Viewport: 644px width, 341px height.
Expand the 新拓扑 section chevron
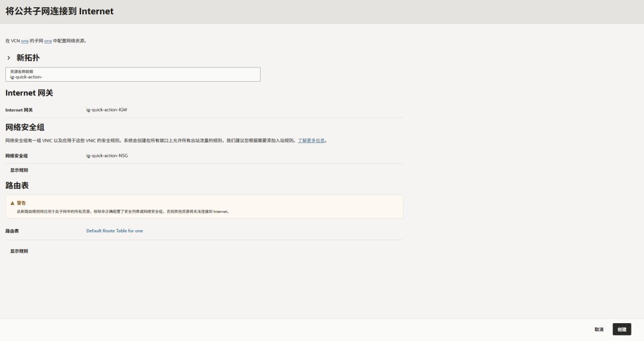pyautogui.click(x=8, y=58)
